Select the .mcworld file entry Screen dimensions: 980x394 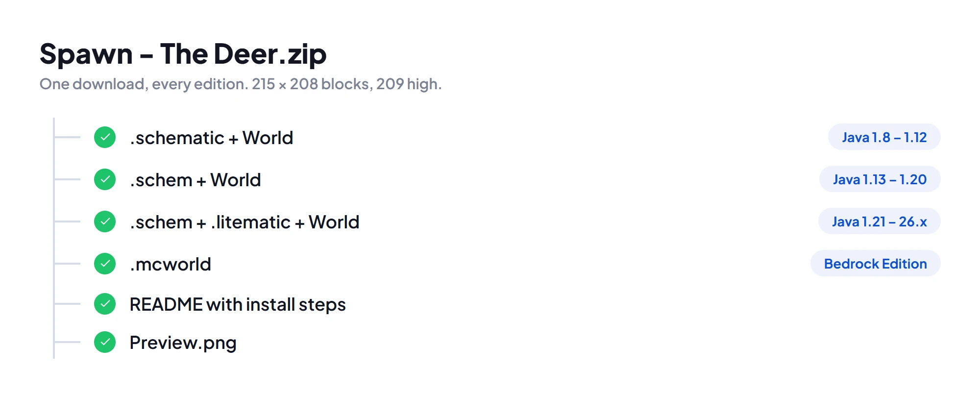(x=170, y=264)
